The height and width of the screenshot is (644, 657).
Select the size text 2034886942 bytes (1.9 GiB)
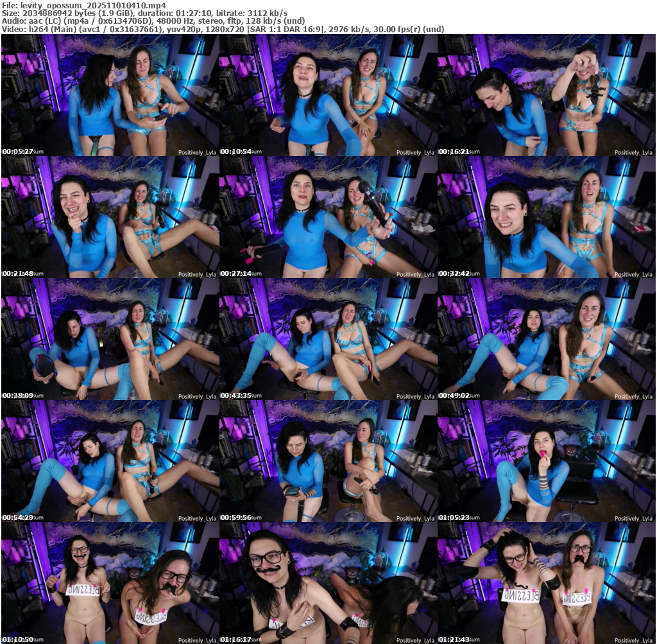pyautogui.click(x=77, y=13)
